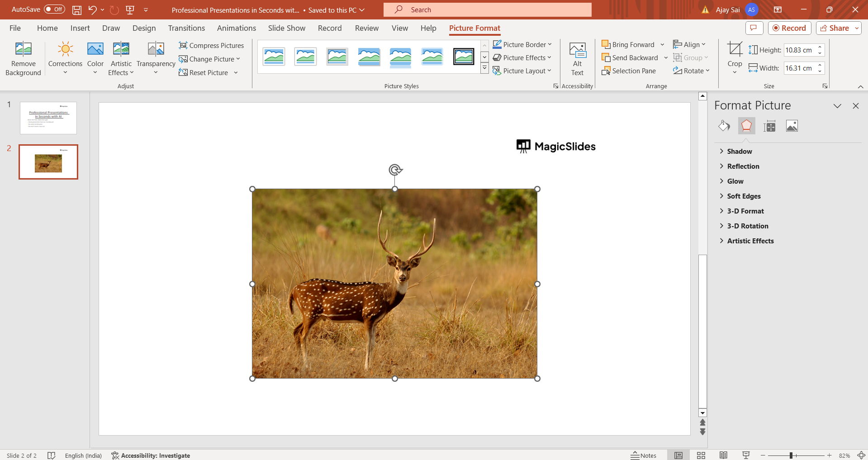The height and width of the screenshot is (460, 868).
Task: Open Size & Properties tab in Format Picture
Action: 769,126
